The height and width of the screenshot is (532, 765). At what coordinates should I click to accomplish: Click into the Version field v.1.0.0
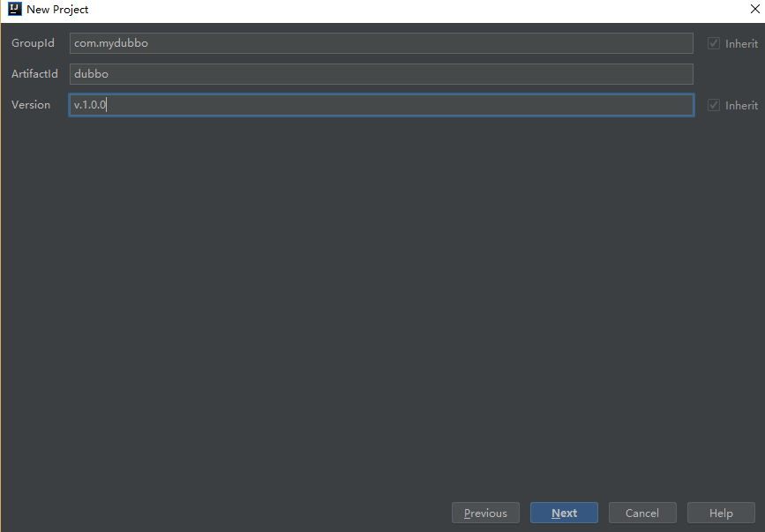pos(381,105)
